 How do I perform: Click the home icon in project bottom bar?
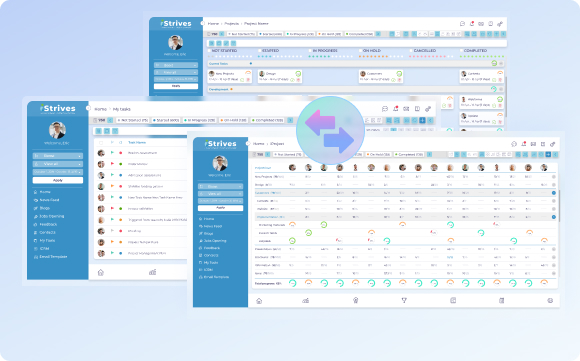(x=259, y=301)
